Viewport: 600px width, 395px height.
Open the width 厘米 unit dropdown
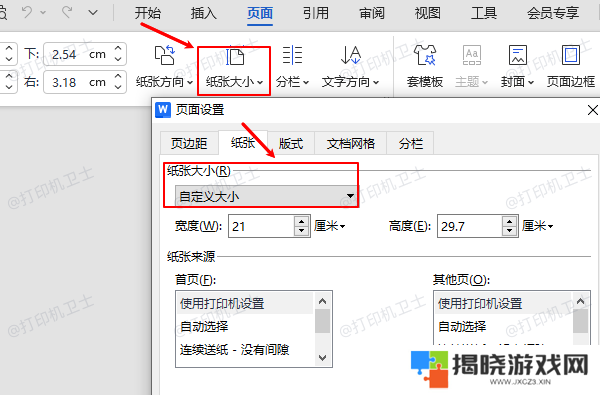[330, 226]
